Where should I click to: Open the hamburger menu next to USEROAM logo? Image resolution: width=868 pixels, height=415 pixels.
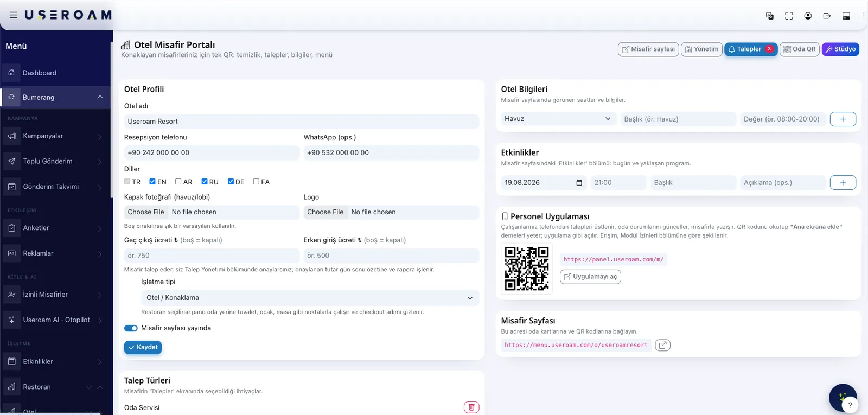point(14,15)
